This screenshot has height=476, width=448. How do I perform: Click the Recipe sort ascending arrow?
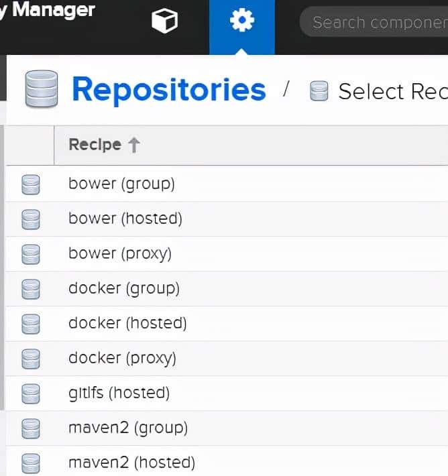[x=133, y=145]
